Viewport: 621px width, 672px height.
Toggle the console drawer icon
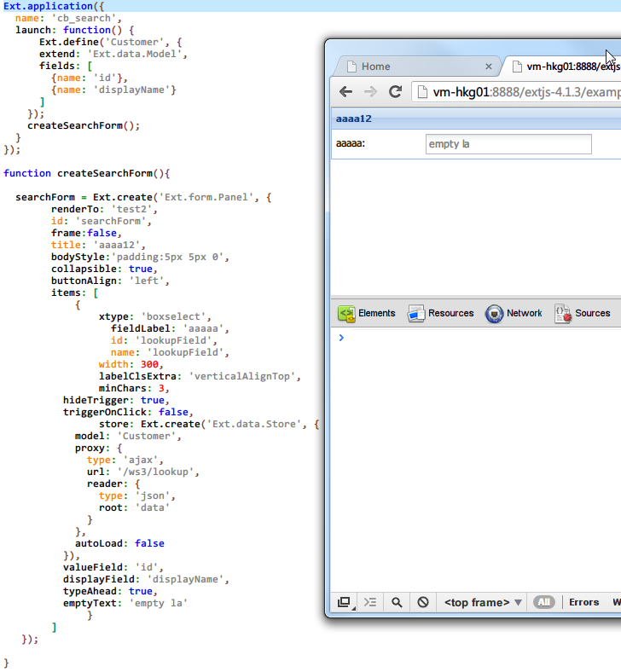370,603
